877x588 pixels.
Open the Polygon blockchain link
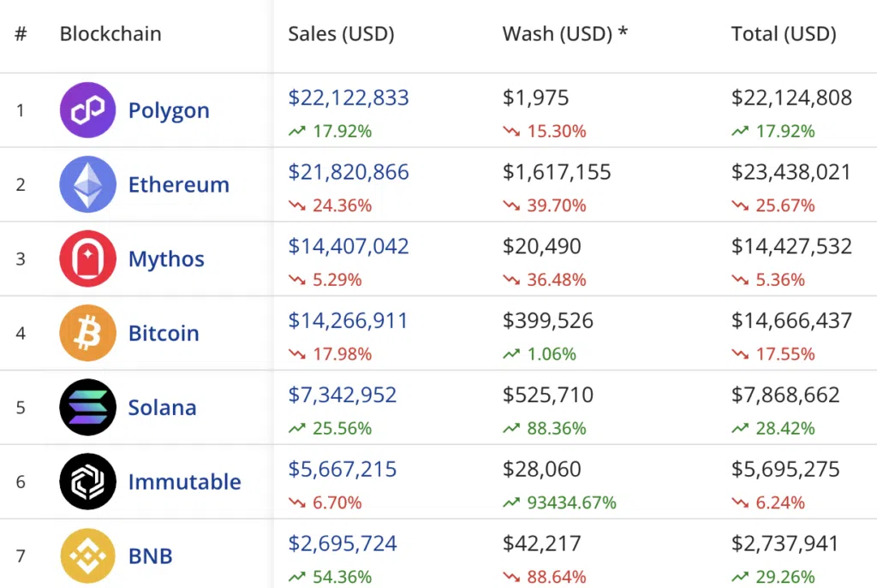(x=169, y=110)
